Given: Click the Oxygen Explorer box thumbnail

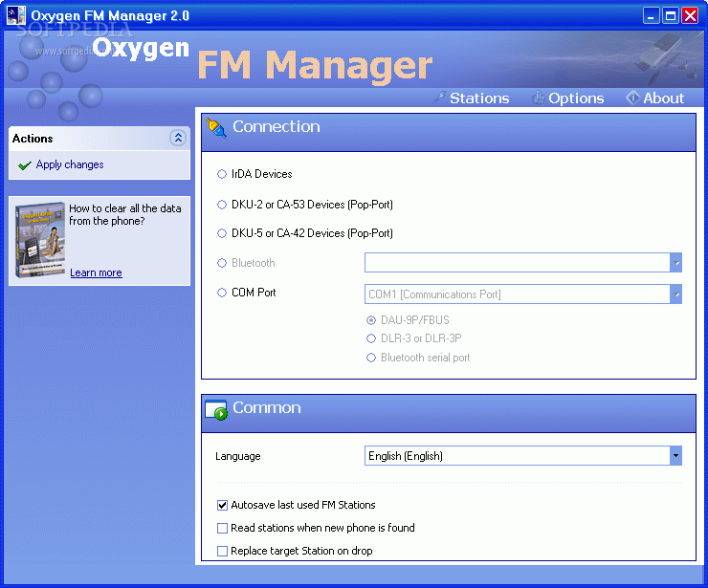Looking at the screenshot, I should click(x=40, y=240).
